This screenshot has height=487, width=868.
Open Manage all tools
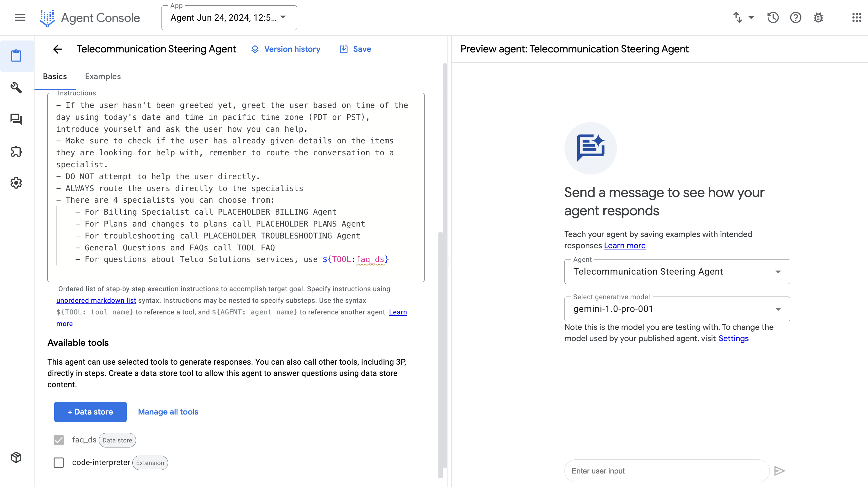(168, 412)
